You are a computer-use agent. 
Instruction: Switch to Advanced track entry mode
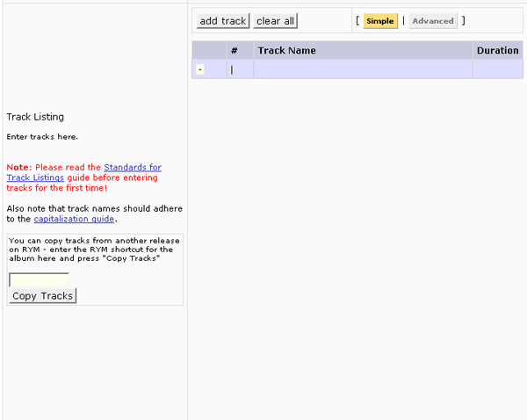point(432,21)
